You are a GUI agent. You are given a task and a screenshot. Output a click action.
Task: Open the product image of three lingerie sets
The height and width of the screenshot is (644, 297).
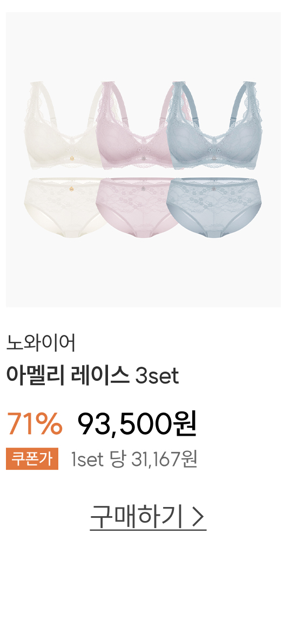tap(143, 159)
